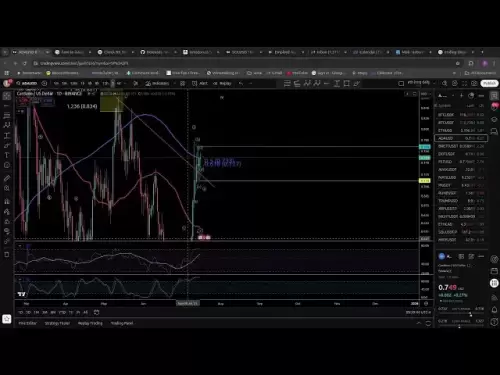
Task: Set date range to All
Action: click(85, 312)
